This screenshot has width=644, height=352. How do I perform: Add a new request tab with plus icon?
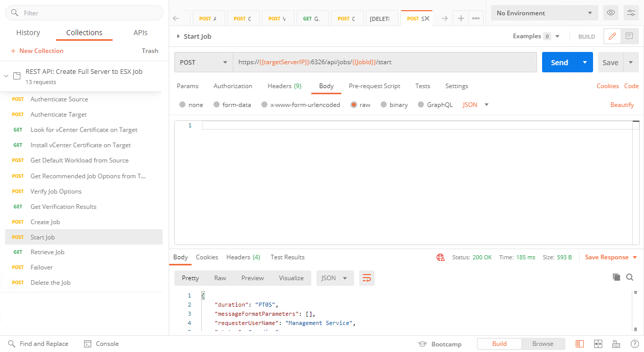461,18
